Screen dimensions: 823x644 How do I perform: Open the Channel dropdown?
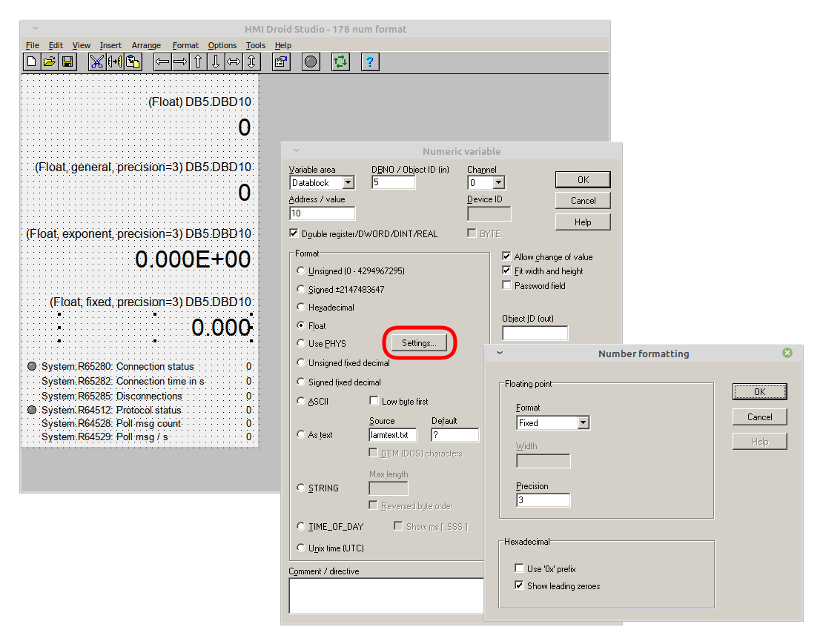(x=499, y=182)
